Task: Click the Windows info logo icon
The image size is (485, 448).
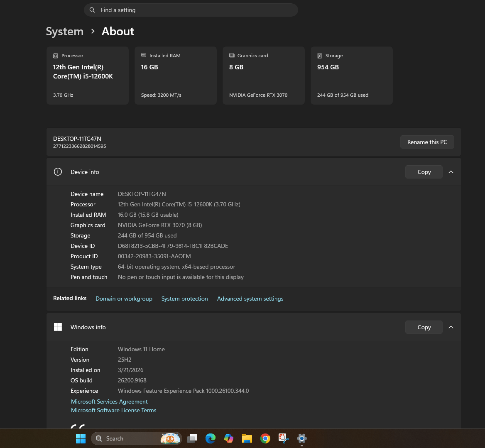Action: [x=58, y=327]
